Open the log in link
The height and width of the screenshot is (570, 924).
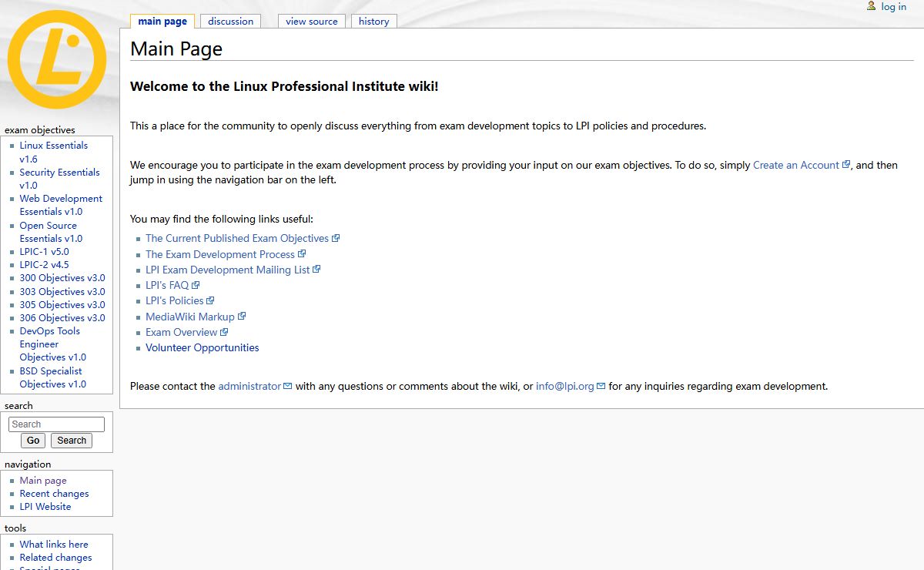click(x=894, y=7)
